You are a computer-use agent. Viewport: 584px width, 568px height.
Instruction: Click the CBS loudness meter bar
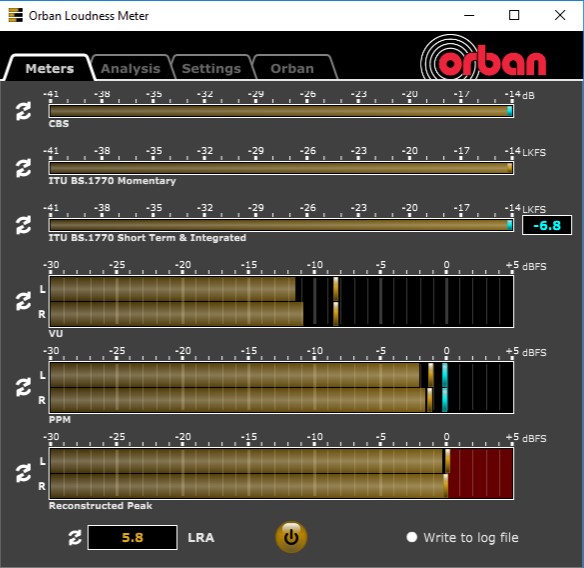coord(281,111)
